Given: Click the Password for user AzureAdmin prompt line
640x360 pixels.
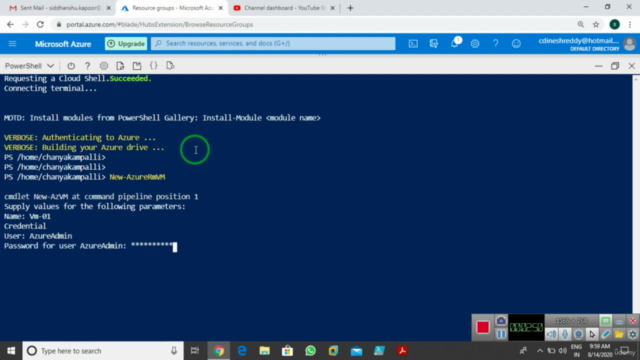Looking at the screenshot, I should [90, 246].
